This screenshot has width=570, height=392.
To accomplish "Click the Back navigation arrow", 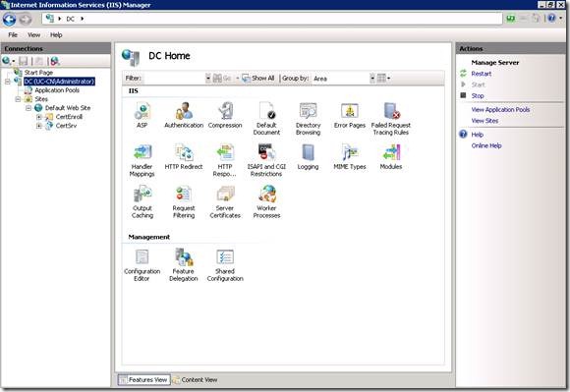I will (9, 19).
